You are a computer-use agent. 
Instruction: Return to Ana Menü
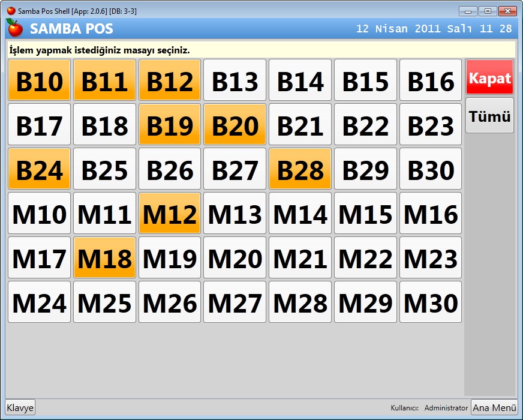[x=494, y=407]
